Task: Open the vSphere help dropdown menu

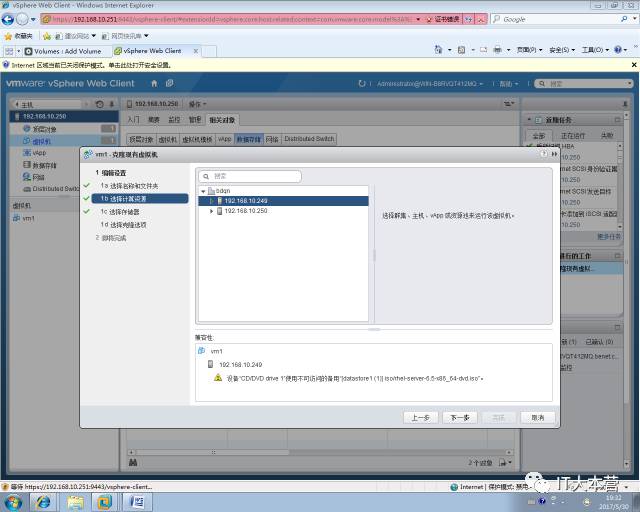Action: pyautogui.click(x=509, y=84)
